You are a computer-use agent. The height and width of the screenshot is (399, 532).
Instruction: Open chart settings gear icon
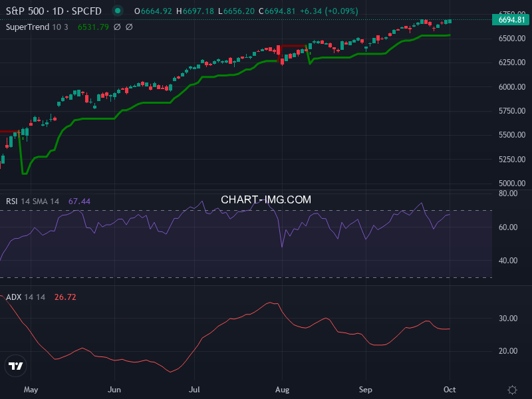point(512,390)
